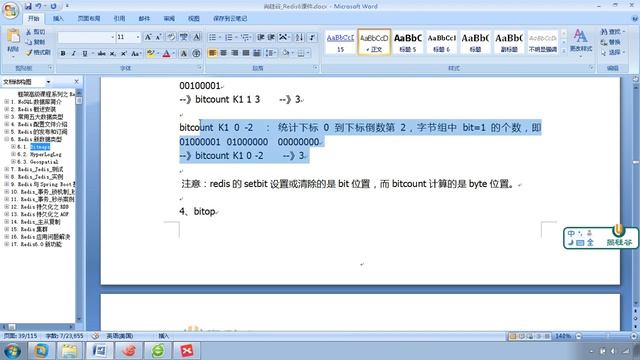Open the folder icon on taskbar
This screenshot has height=360, width=640.
69,351
